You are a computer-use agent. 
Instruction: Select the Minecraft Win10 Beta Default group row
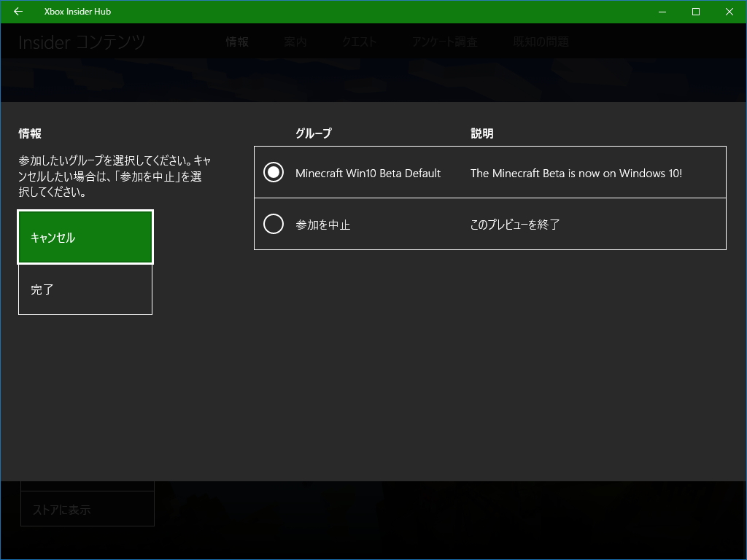pyautogui.click(x=367, y=173)
